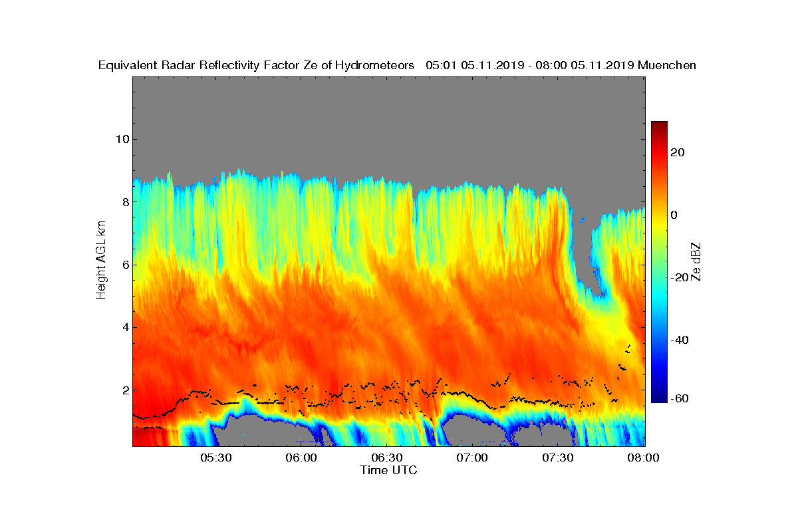Viewport: 798px width, 532px height.
Task: Click the '08:00' time tick label
Action: (643, 458)
